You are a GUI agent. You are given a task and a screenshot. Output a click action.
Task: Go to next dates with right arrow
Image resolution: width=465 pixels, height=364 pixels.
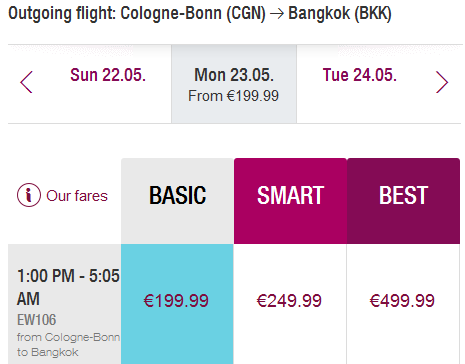442,82
